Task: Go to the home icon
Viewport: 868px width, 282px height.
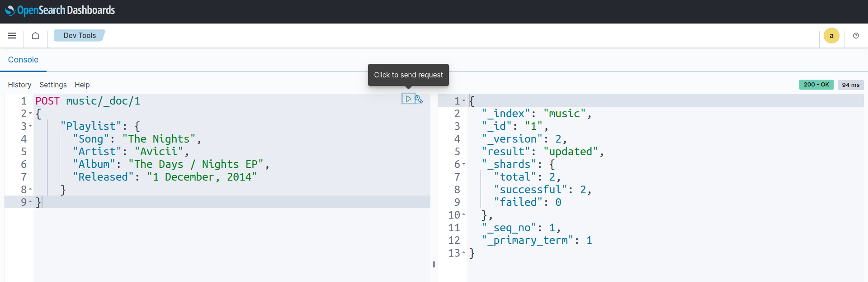Action: 35,36
